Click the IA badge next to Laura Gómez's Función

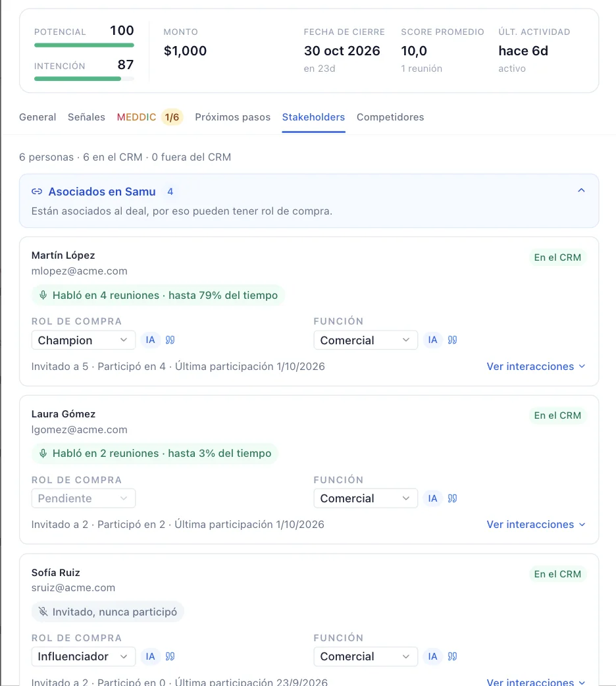432,498
